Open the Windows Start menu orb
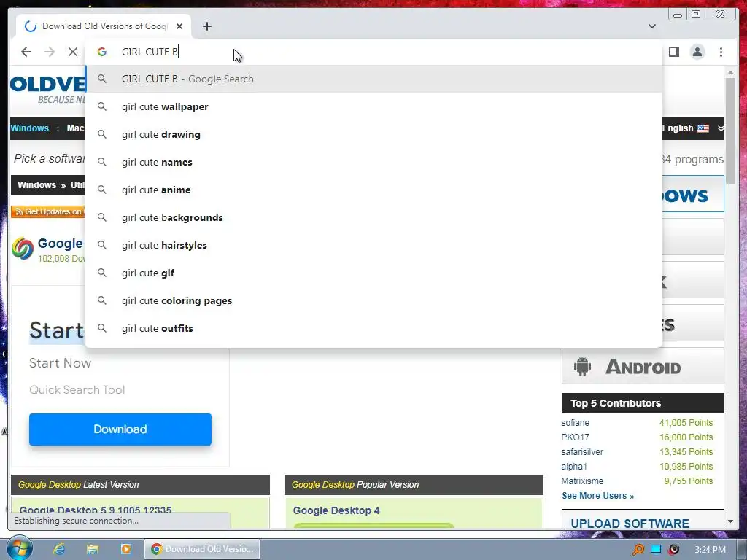Screen dimensions: 747x560 (x=19, y=548)
